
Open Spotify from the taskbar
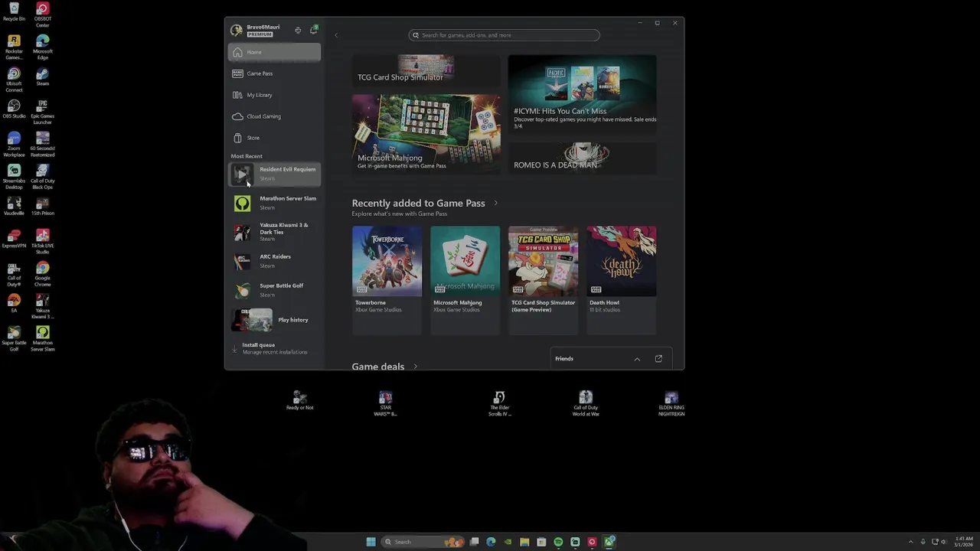[x=558, y=542]
